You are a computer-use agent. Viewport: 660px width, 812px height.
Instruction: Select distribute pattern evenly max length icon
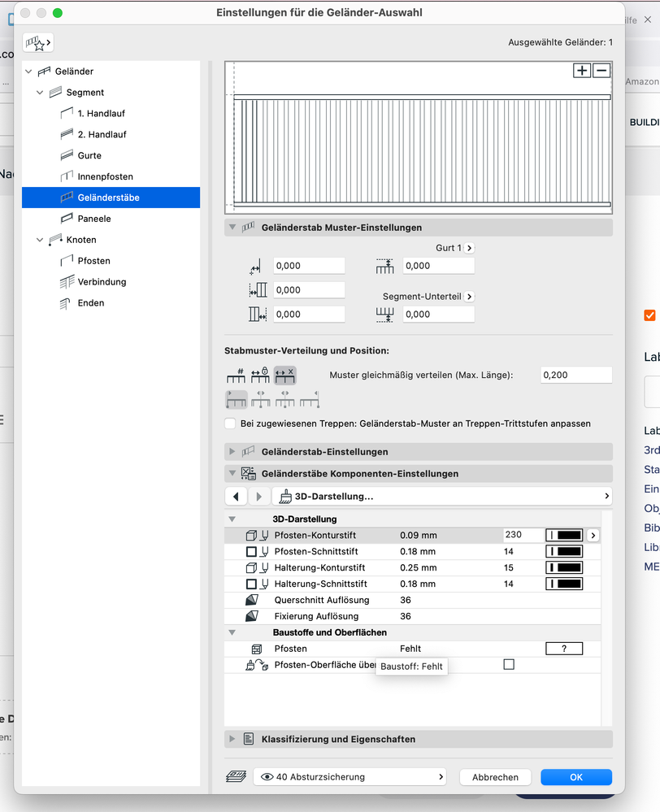[x=285, y=375]
